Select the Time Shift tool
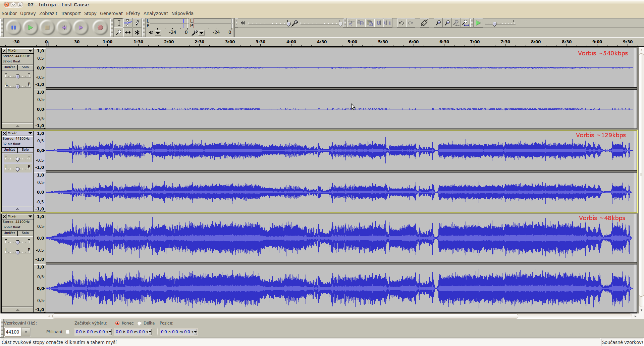Screen dimensions: 644x346 [x=128, y=32]
